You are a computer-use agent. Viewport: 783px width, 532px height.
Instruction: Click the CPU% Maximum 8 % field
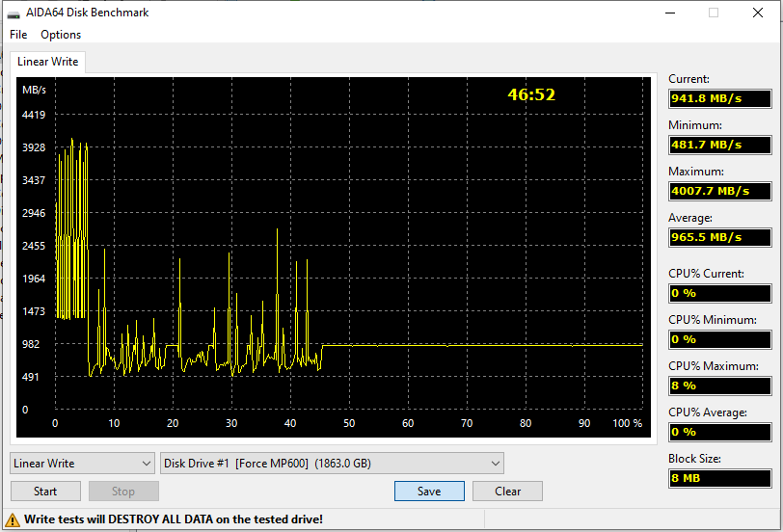(x=720, y=386)
